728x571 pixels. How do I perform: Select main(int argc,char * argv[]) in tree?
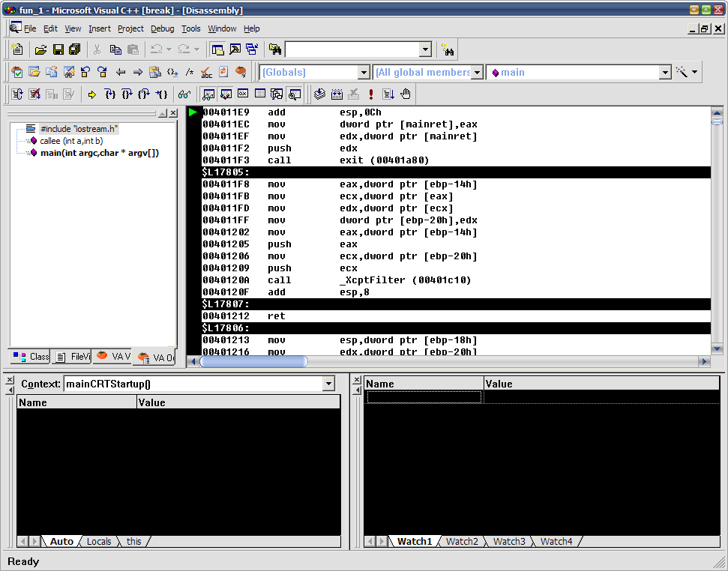point(99,153)
